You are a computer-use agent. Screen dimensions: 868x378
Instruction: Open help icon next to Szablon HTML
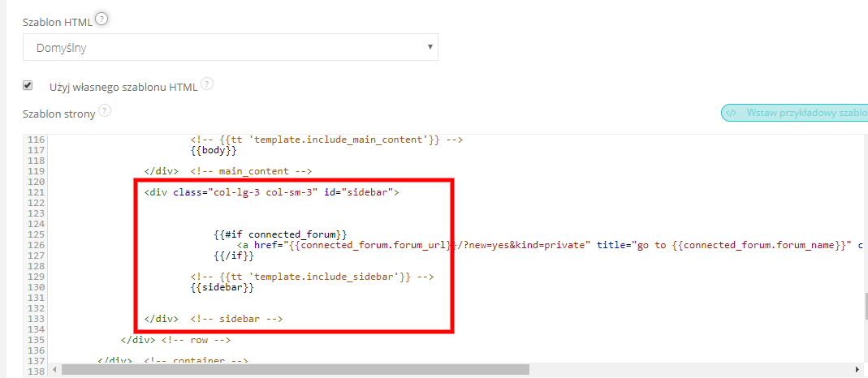click(x=101, y=19)
